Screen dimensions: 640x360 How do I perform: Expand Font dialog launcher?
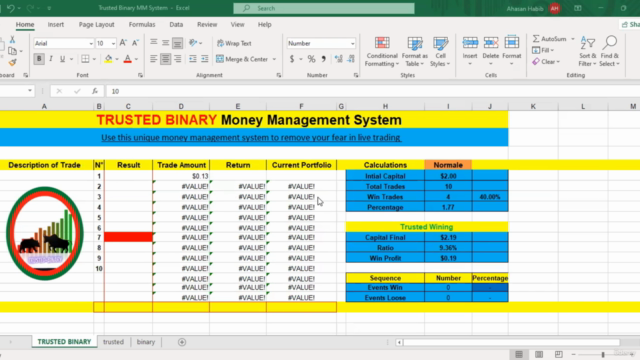[x=140, y=75]
